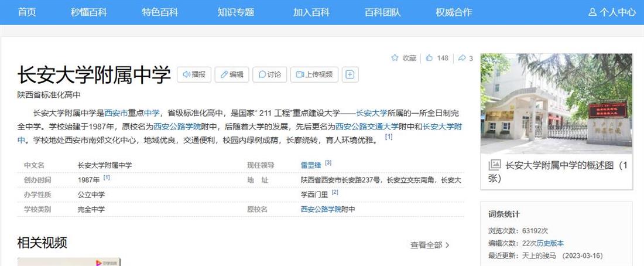This screenshot has width=644, height=266.
Task: Open 秒懂百科 in the top navigation
Action: tap(88, 12)
